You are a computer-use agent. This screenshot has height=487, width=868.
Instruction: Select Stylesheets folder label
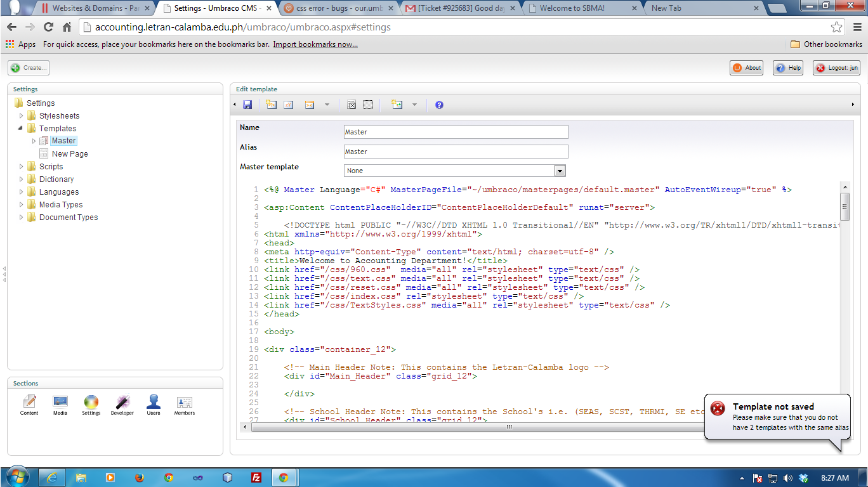coord(59,116)
